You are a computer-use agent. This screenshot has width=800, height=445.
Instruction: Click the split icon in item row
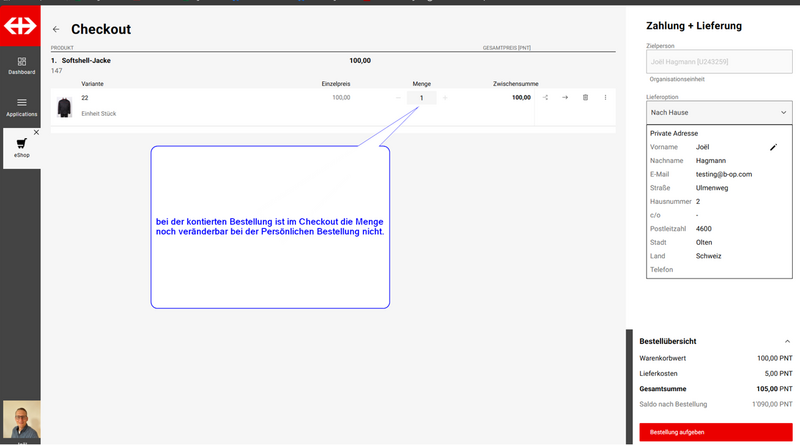545,98
